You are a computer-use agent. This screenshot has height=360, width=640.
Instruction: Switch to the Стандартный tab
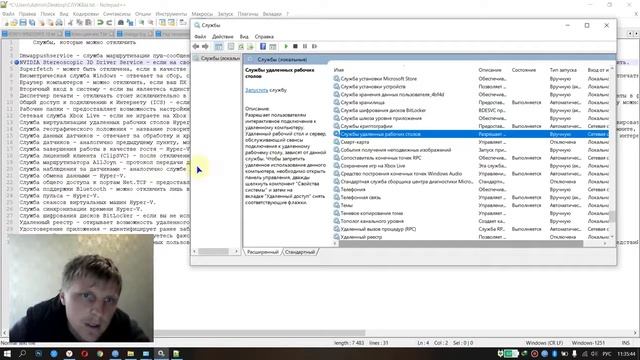point(300,252)
